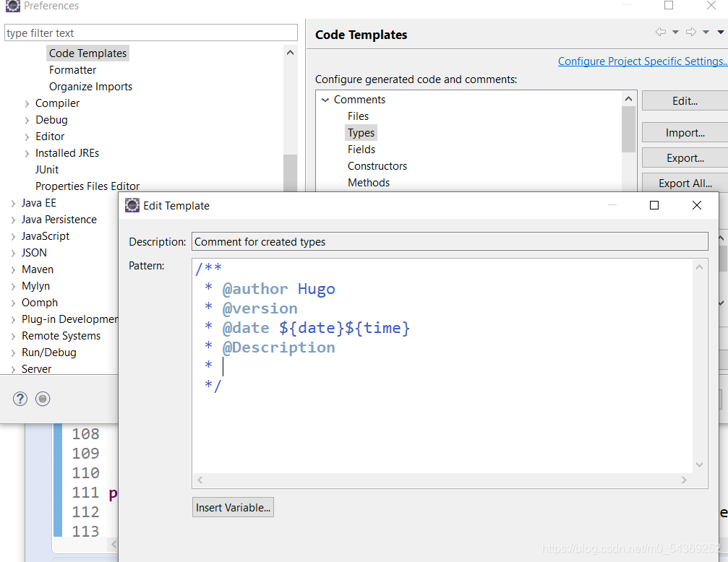
Task: Click line number 111 in the editor
Action: (85, 493)
